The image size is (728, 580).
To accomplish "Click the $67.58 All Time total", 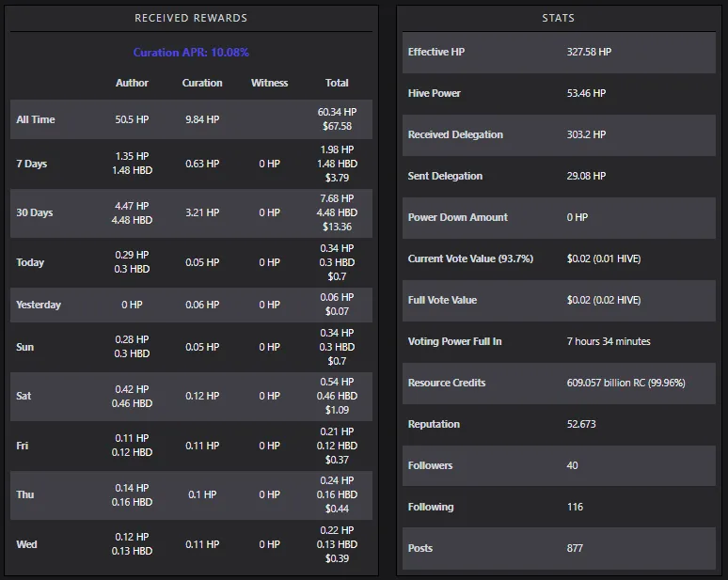I will pyautogui.click(x=337, y=126).
